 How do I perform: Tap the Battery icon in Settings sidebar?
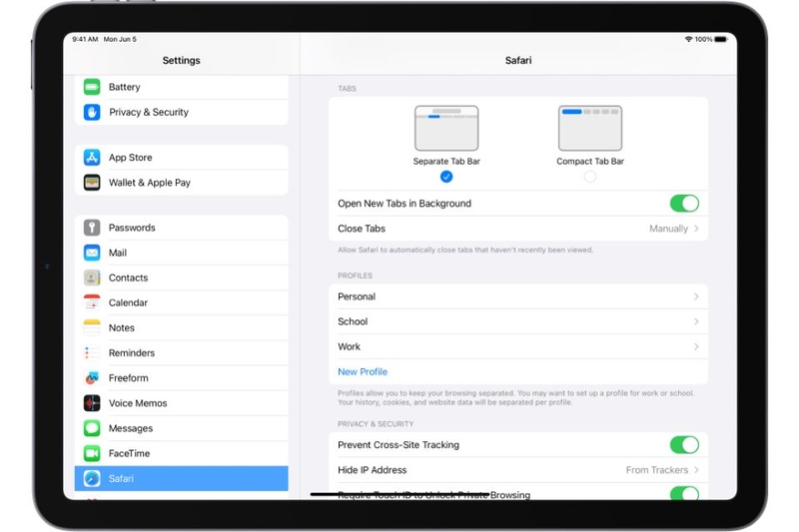tap(92, 87)
